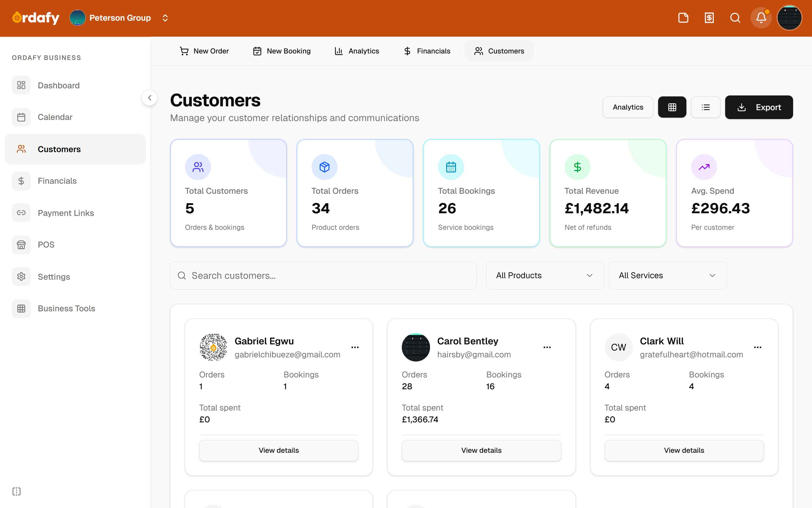Go to Dashboard in the sidebar
The image size is (812, 508).
pos(75,85)
